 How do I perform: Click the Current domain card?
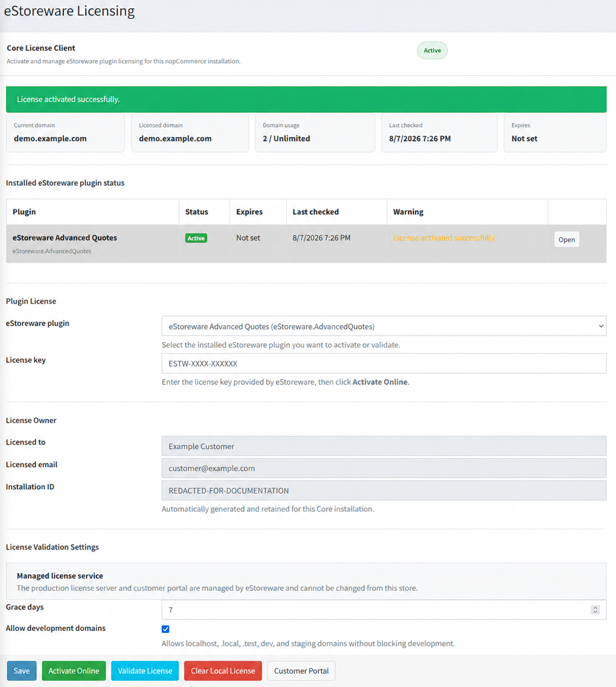(65, 133)
